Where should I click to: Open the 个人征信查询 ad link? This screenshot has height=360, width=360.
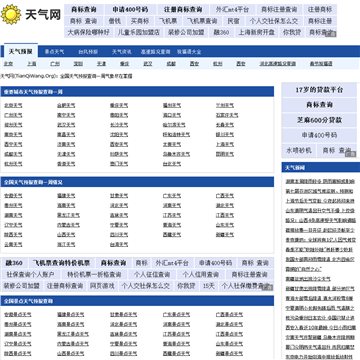tap(152, 275)
